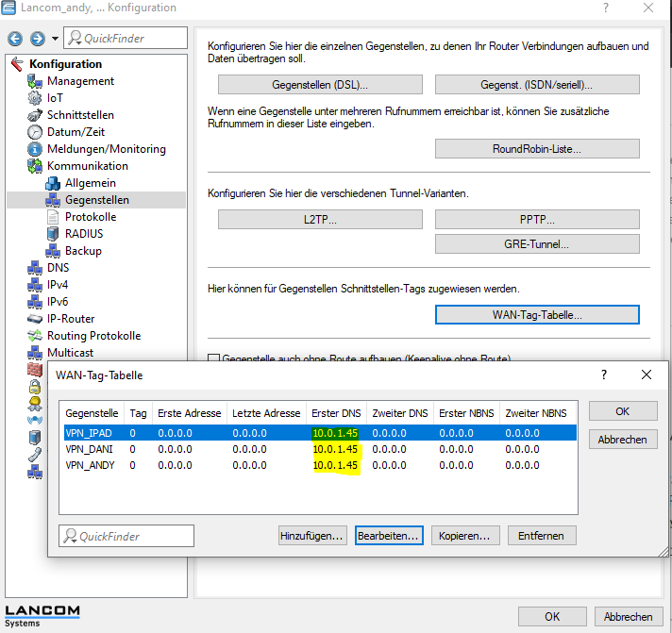Select Schnittstellen tree item

click(80, 115)
